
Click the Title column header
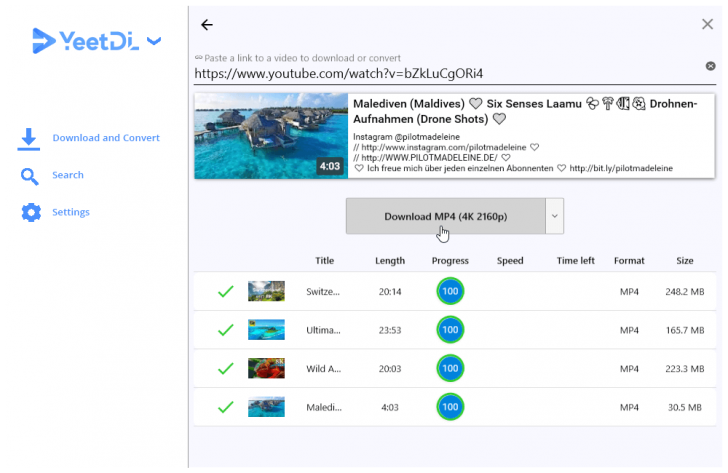click(325, 261)
